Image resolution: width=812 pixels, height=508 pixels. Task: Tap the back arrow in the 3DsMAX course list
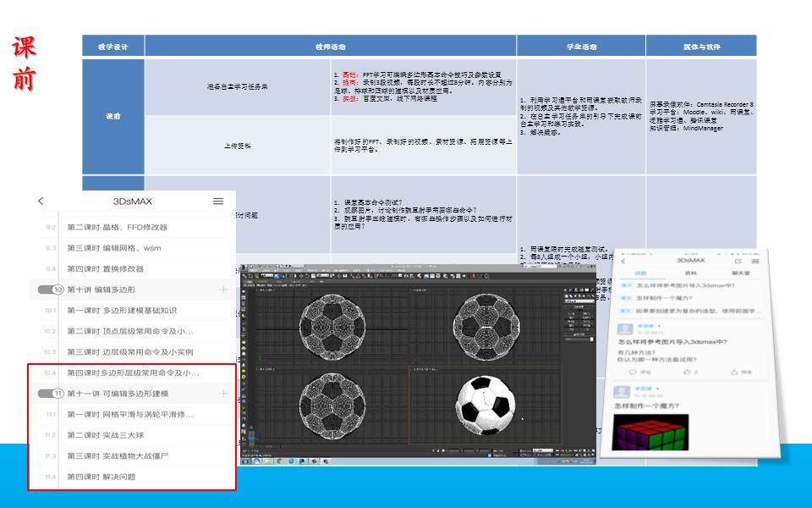(41, 202)
